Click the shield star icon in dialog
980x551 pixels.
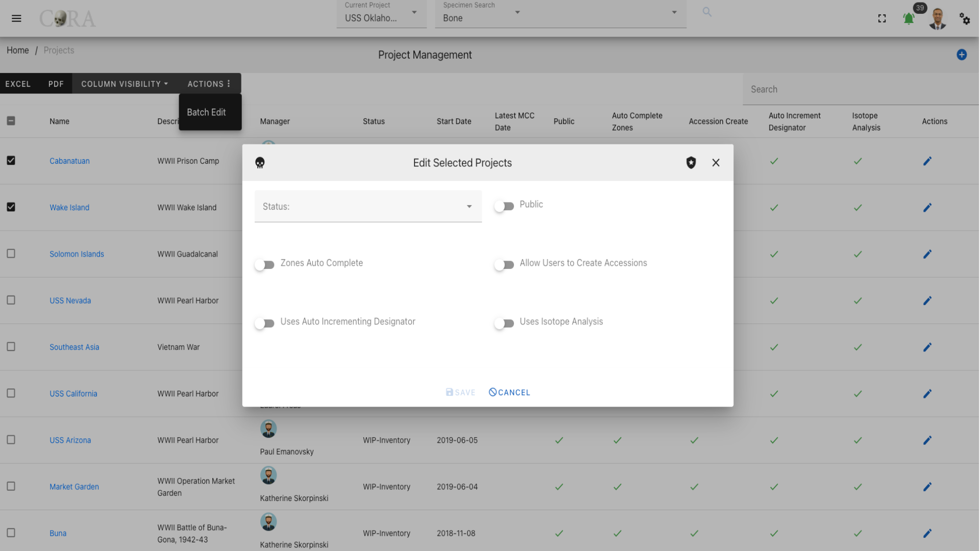tap(691, 163)
